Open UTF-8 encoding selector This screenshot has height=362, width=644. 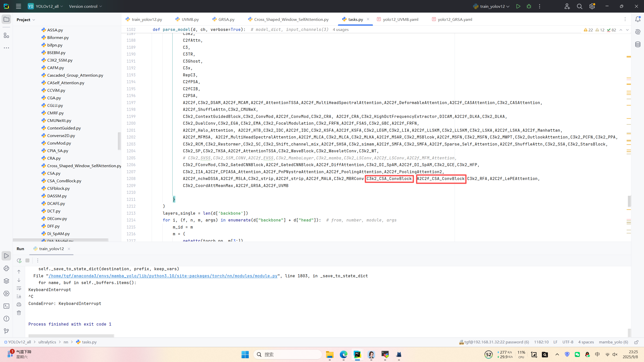[568, 342]
